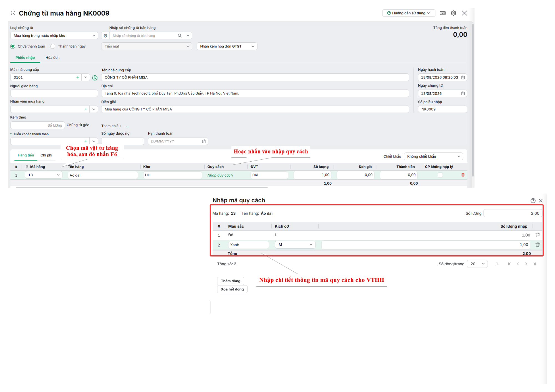Click pin icon in Mã hàng column header
This screenshot has height=392, width=555.
tap(27, 167)
